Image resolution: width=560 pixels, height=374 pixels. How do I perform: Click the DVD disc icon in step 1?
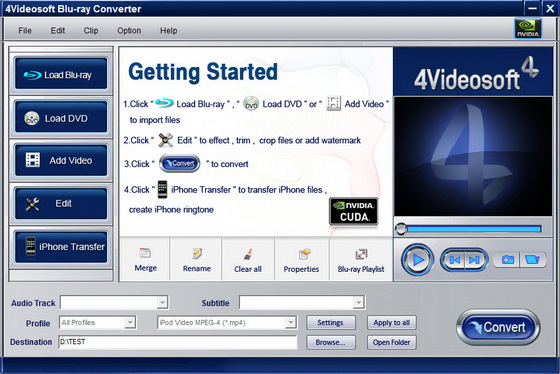point(251,104)
